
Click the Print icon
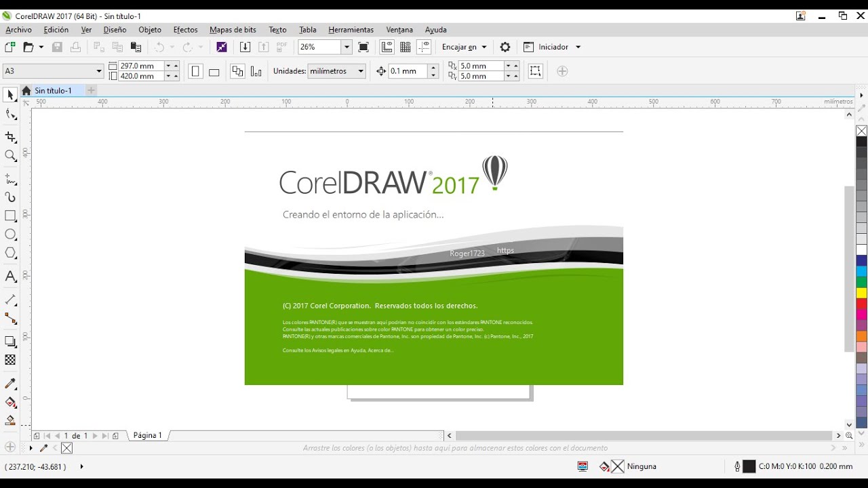click(75, 47)
